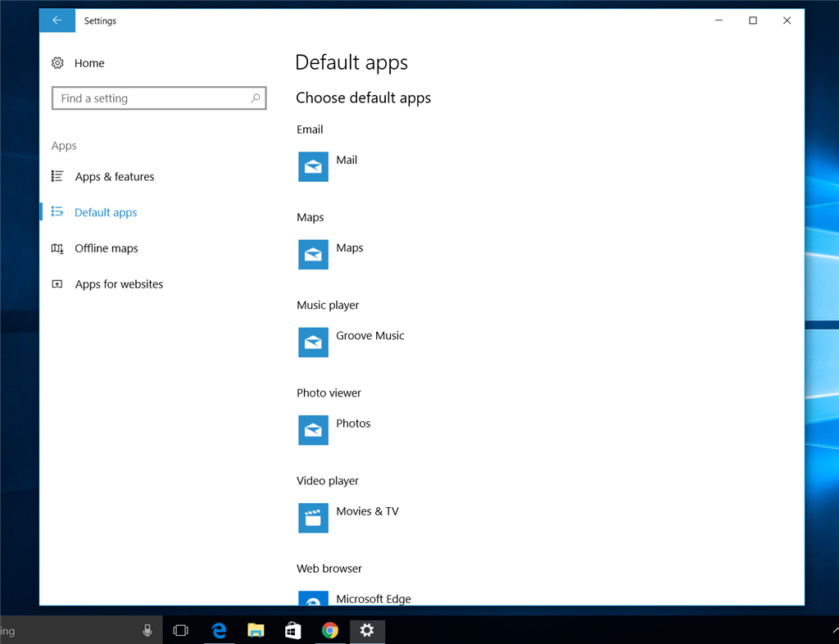Open Apps for websites section
839x644 pixels.
pos(119,284)
